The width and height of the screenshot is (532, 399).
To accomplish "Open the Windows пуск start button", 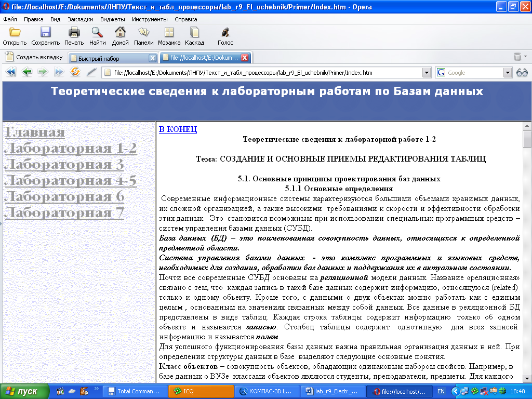I will [24, 391].
